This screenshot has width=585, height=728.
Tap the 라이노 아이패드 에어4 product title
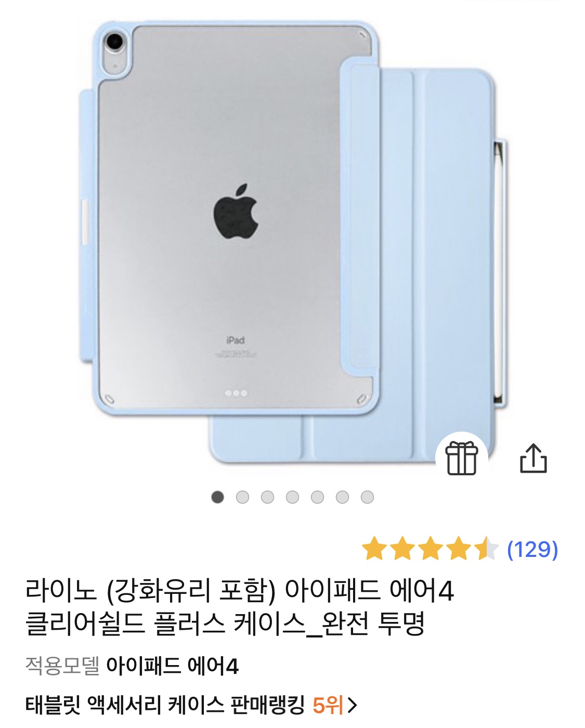point(240,607)
